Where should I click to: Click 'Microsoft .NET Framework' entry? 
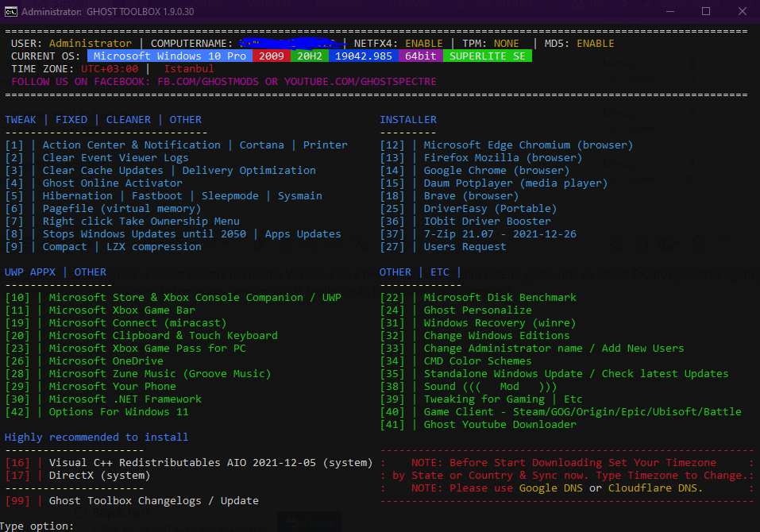[x=125, y=399]
